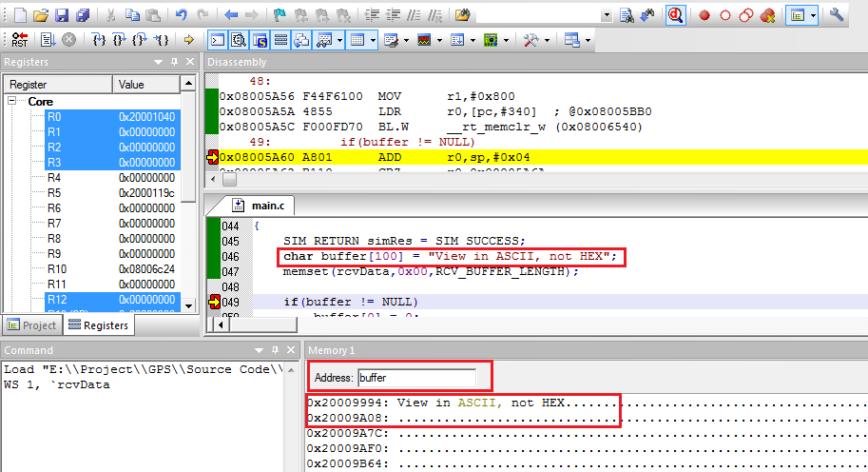
Task: Save the current file
Action: pyautogui.click(x=62, y=15)
